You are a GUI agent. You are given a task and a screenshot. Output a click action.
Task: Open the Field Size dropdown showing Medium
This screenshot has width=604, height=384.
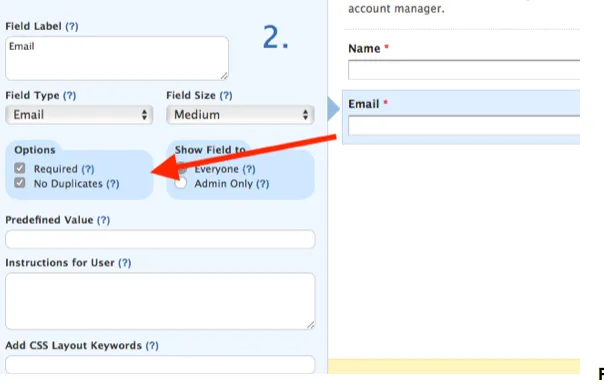tap(240, 115)
